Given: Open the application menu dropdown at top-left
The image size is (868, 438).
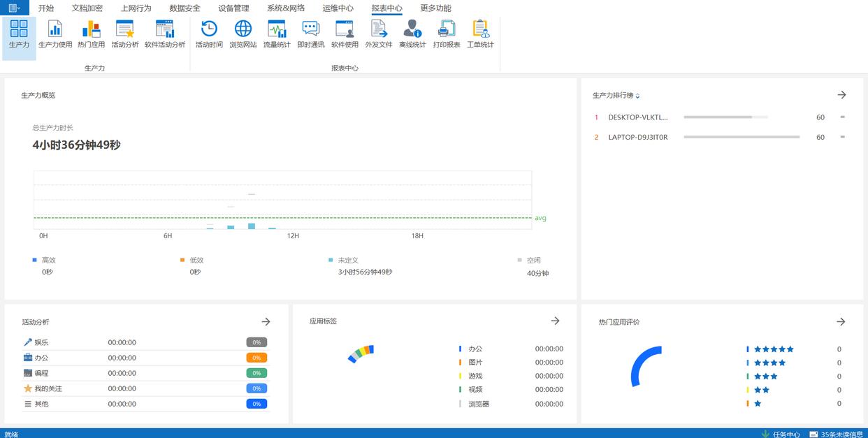Looking at the screenshot, I should click(x=14, y=8).
